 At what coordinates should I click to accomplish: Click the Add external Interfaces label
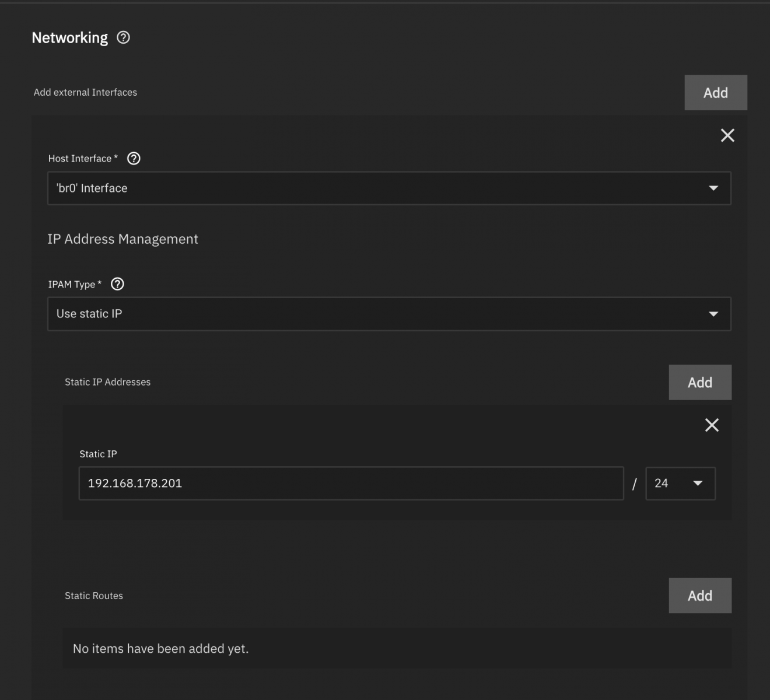85,92
